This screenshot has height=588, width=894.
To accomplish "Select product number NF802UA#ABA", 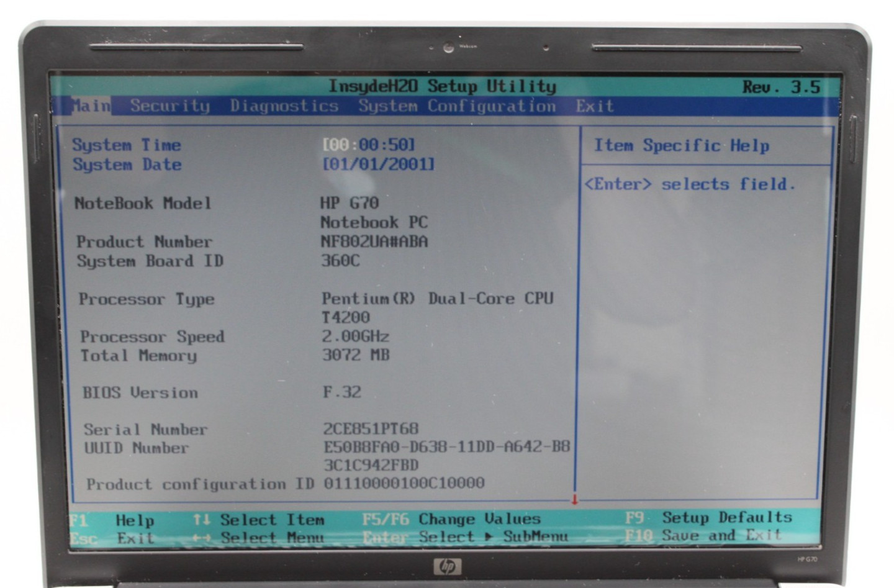I will 374,241.
